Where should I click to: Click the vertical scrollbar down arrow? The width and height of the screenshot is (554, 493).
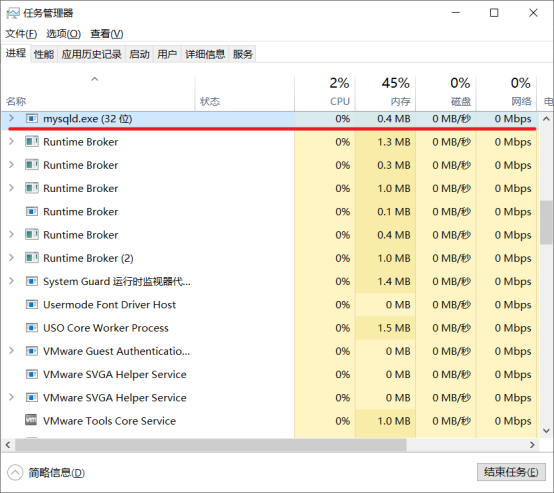(x=546, y=430)
